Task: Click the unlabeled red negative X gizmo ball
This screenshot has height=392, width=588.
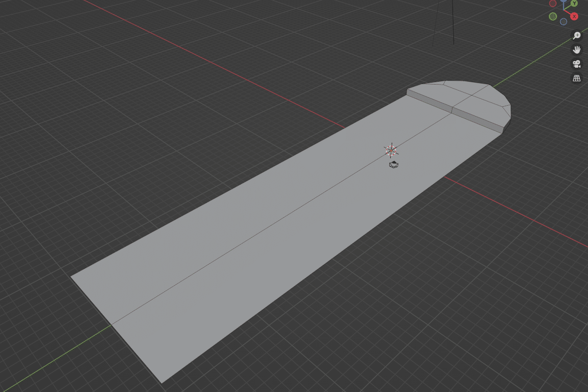Action: 553,3
